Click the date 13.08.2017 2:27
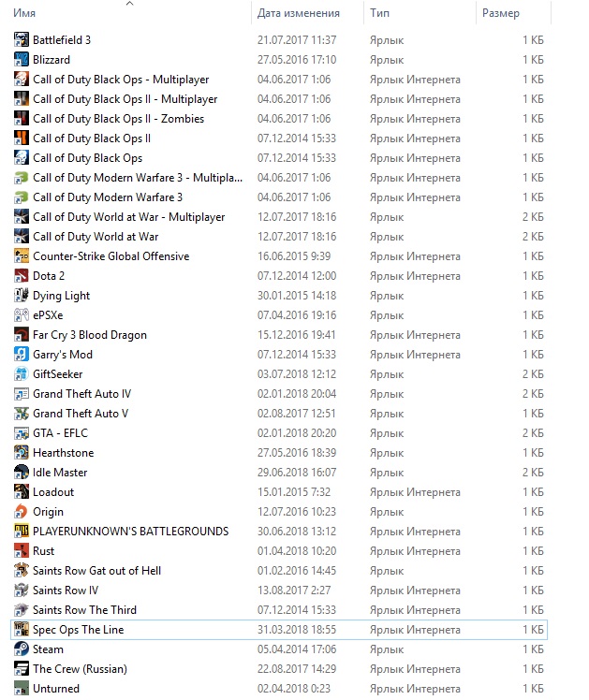 pyautogui.click(x=294, y=591)
